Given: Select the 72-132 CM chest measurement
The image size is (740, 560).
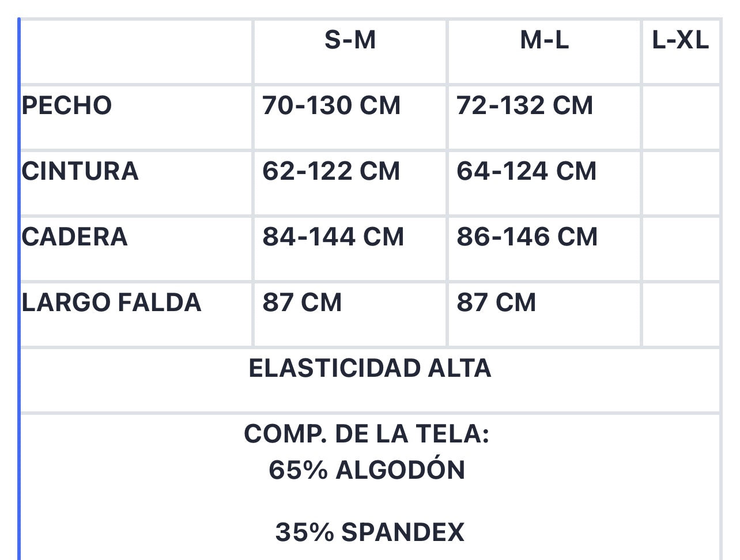Looking at the screenshot, I should click(524, 106).
